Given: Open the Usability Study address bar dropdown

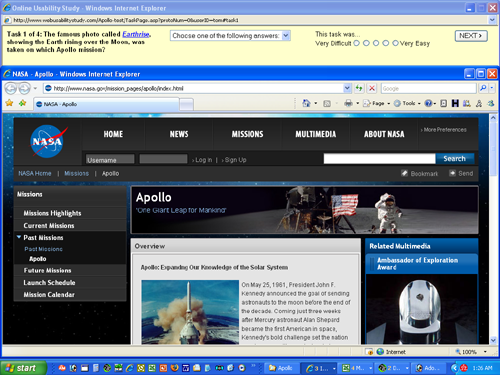Looking at the screenshot, I should [492, 20].
